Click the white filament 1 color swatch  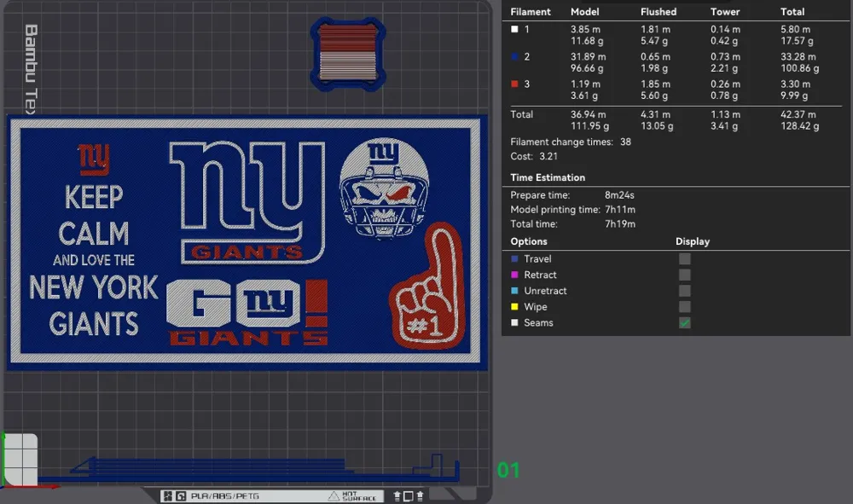(x=514, y=29)
